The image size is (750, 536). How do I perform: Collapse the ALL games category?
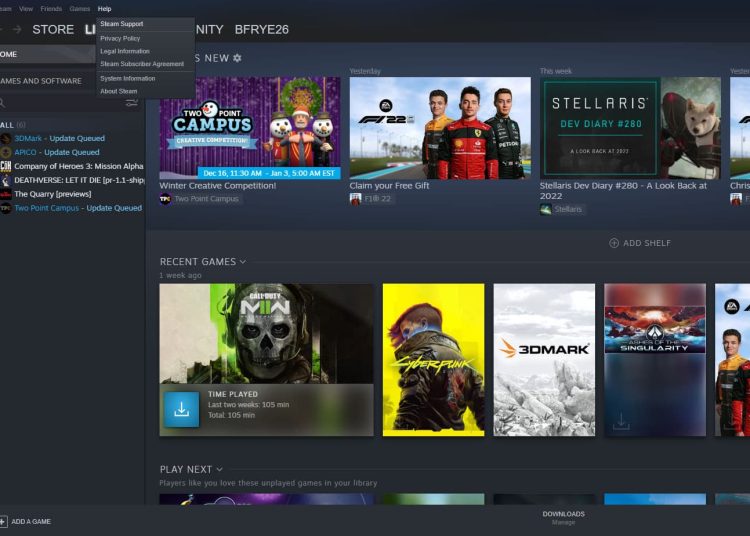[x=13, y=125]
